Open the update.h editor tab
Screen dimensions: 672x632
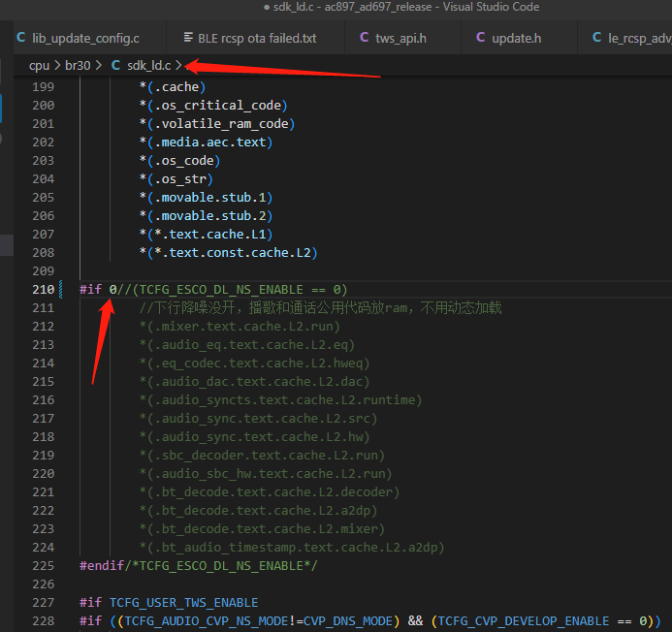click(x=517, y=38)
